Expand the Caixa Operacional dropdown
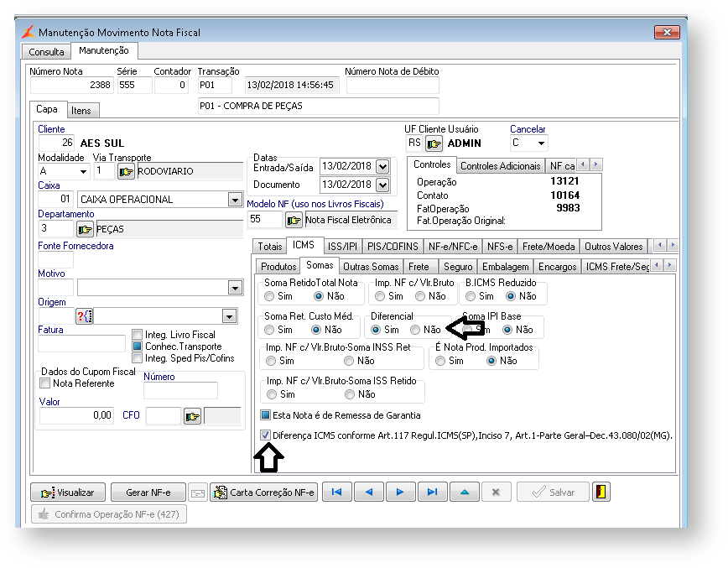The width and height of the screenshot is (728, 568). tap(235, 200)
